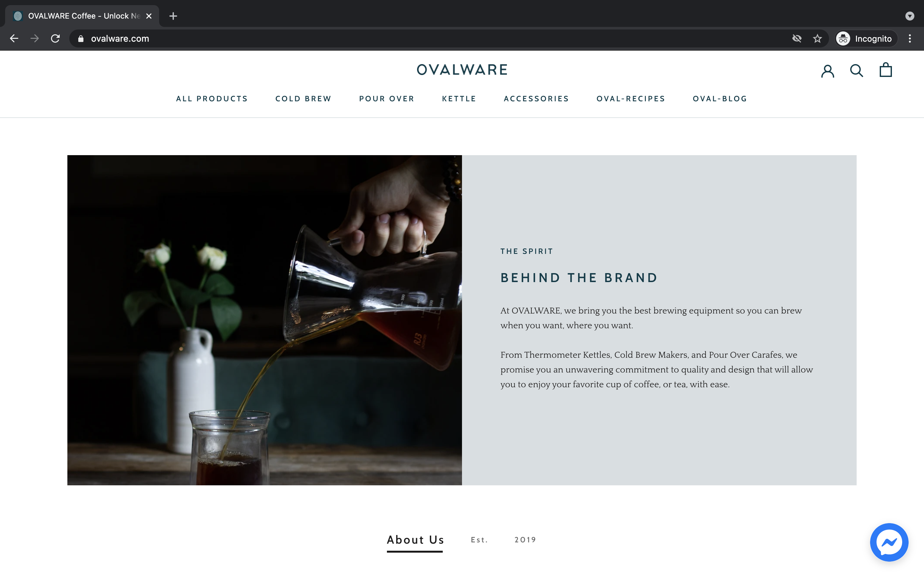Viewport: 924px width, 577px height.
Task: Click the browser reload icon
Action: (56, 38)
